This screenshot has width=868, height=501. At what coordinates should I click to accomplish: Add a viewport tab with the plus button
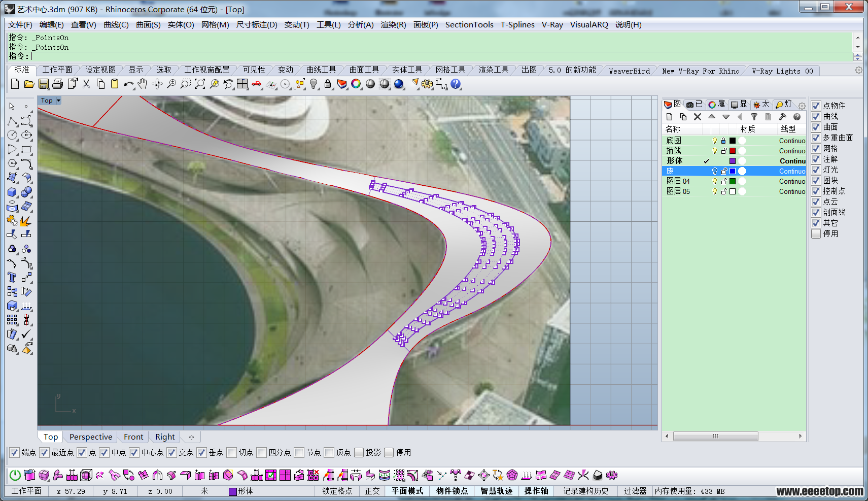click(191, 437)
